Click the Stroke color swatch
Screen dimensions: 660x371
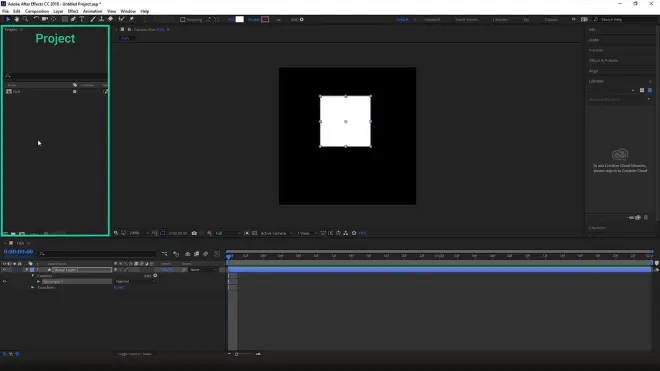pyautogui.click(x=265, y=19)
